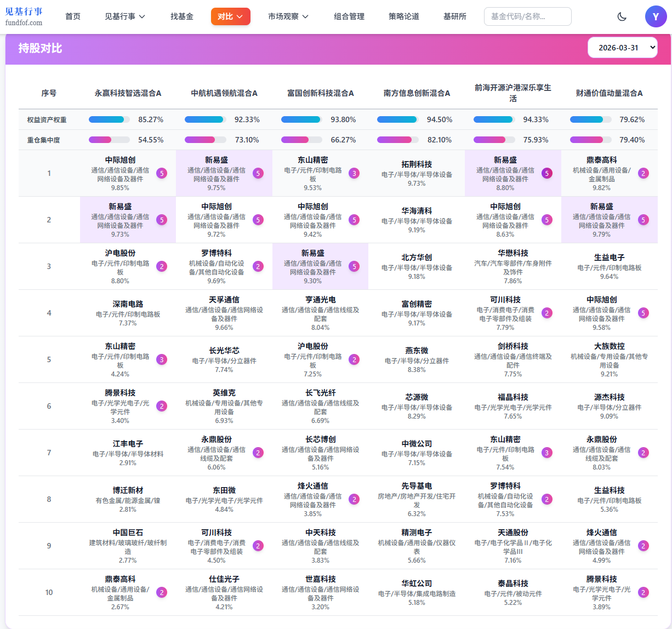Click the 79.62% equity weight bar

tap(590, 119)
